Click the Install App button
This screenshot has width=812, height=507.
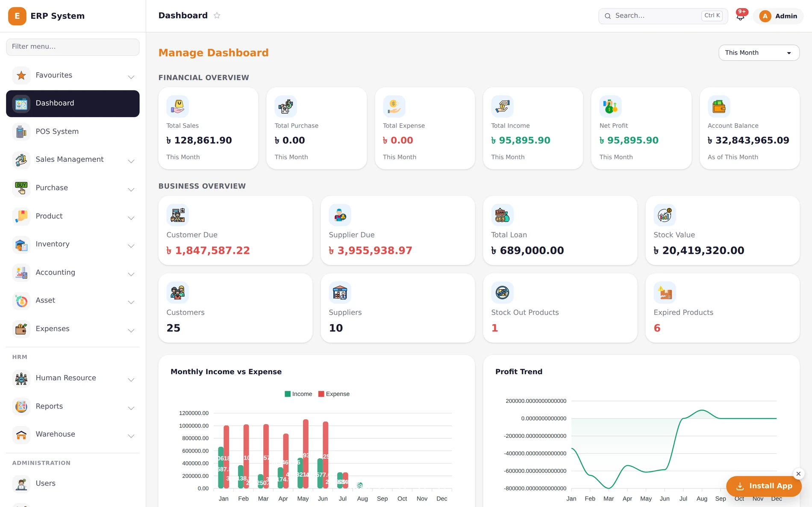click(764, 486)
